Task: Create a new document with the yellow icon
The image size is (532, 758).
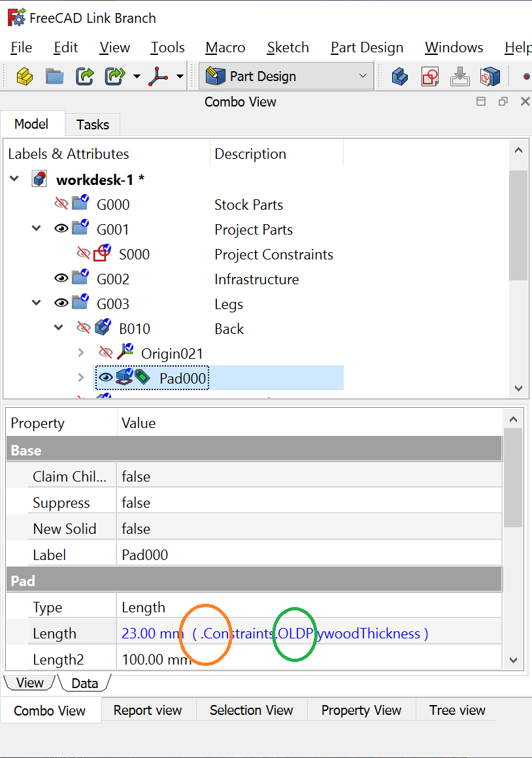Action: 24,76
